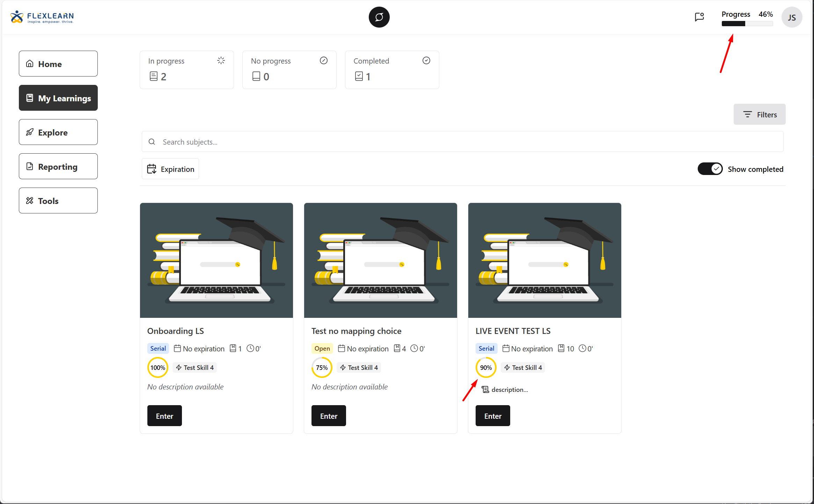Open the Explore section
Viewport: 814px width, 504px height.
pos(58,132)
